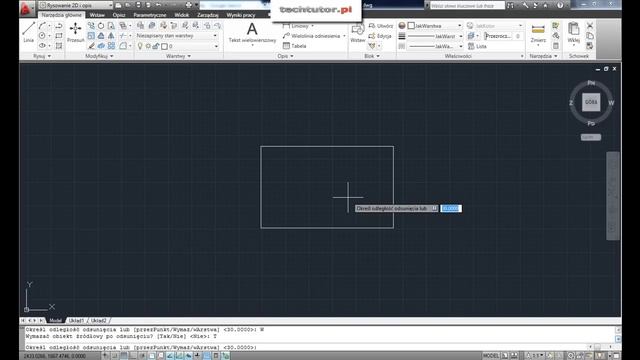The width and height of the screenshot is (640, 360).
Task: Open the help question mark icon
Action: (560, 5)
